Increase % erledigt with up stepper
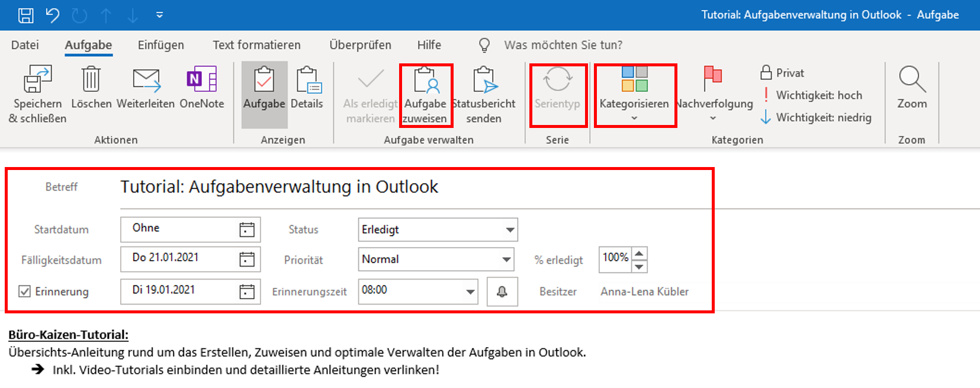 [639, 254]
